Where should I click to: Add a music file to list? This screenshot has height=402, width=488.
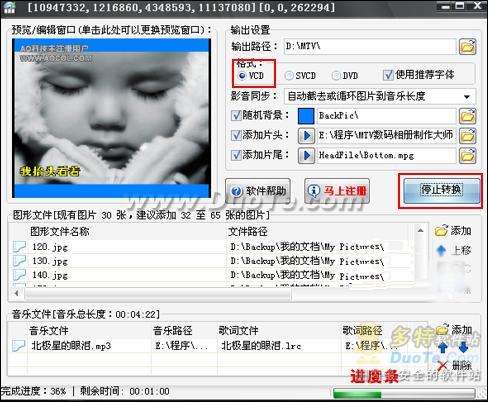point(455,330)
